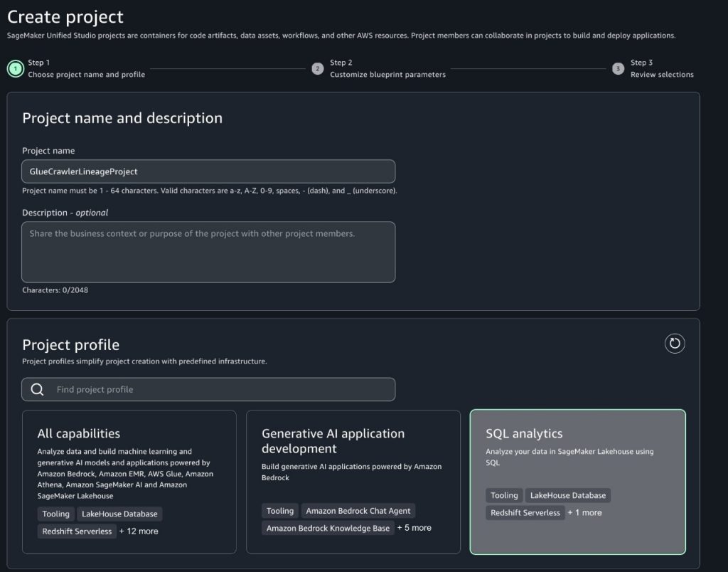Viewport: 728px width, 572px height.
Task: Click the All capabilities card description paragraph
Action: (125, 474)
